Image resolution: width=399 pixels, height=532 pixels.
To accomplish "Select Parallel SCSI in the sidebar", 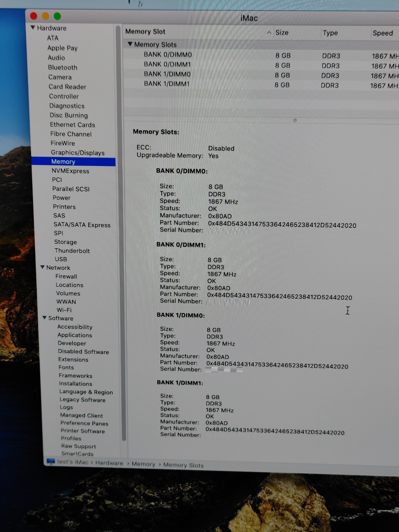I will tap(71, 189).
